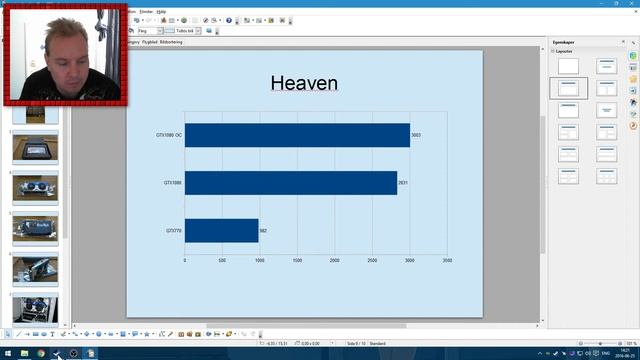
Task: Adjust the zoom slider in status bar
Action: pos(600,344)
